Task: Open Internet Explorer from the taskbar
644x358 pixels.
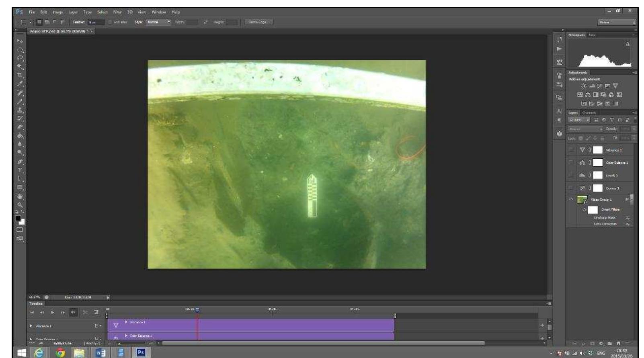Action: tap(39, 353)
